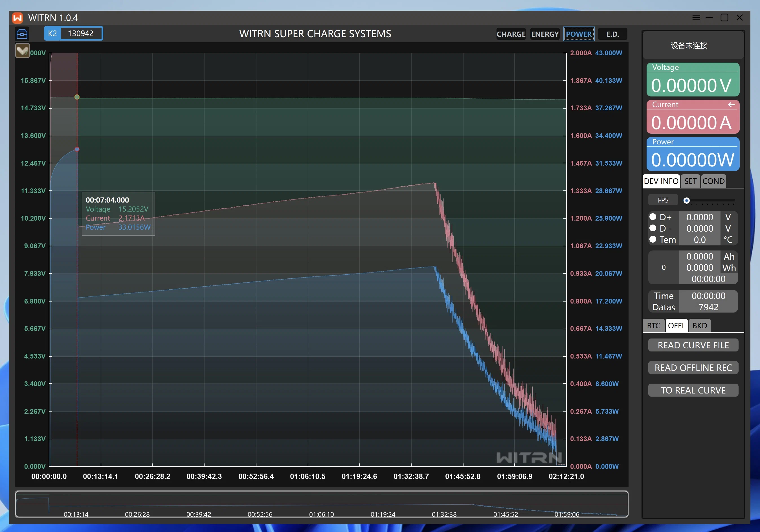The width and height of the screenshot is (760, 532).
Task: Open the hamburger menu in title bar
Action: pyautogui.click(x=696, y=17)
